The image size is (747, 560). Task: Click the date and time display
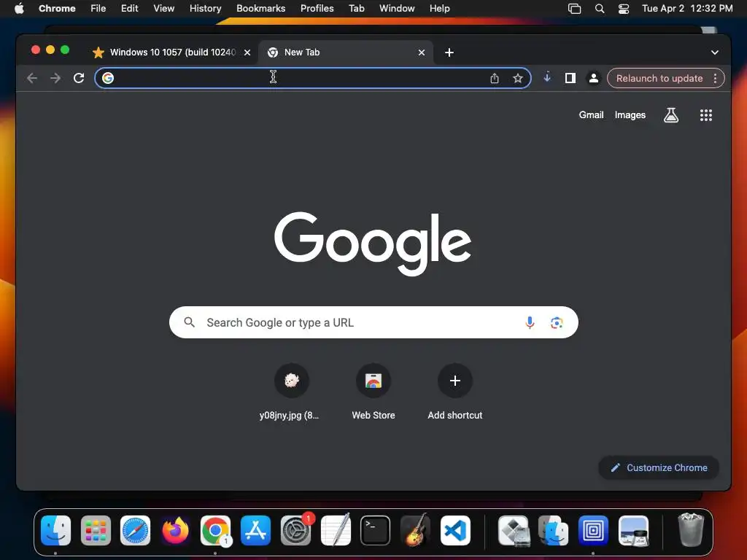[687, 9]
